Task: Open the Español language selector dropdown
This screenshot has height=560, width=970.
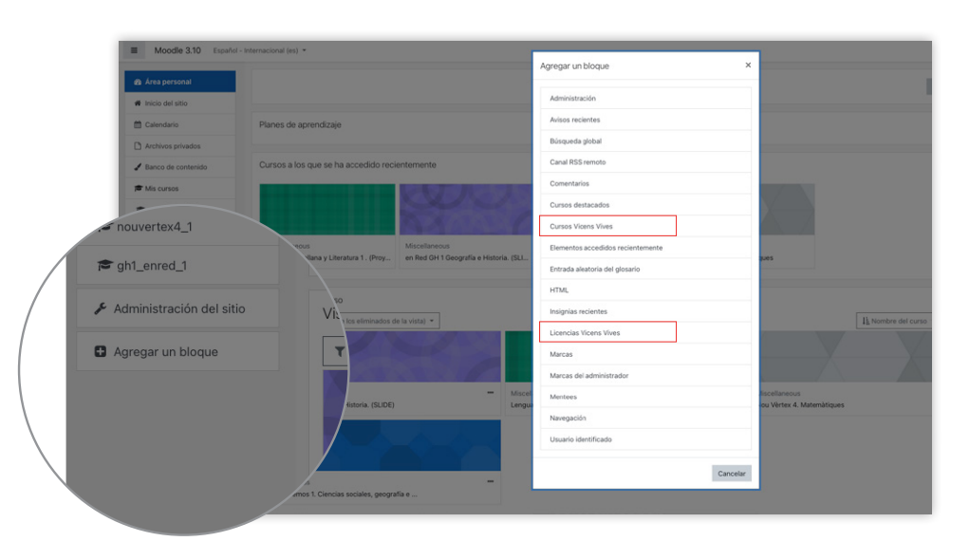Action: point(260,50)
